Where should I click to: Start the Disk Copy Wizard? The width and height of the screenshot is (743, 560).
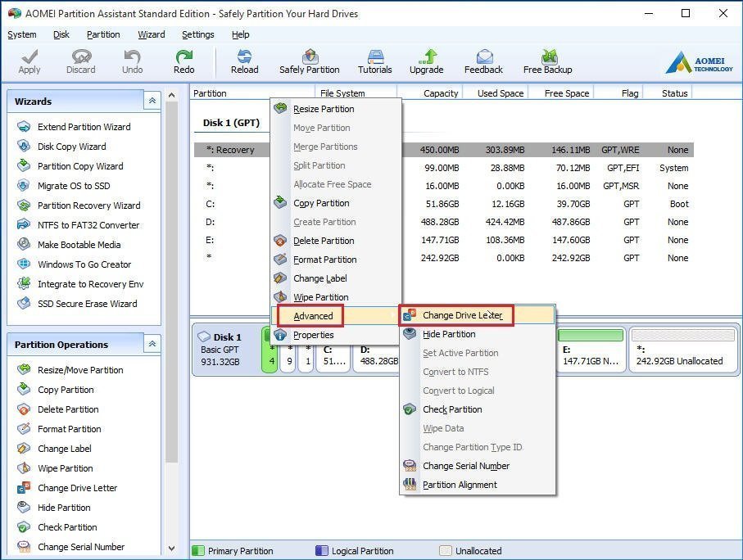tap(71, 147)
